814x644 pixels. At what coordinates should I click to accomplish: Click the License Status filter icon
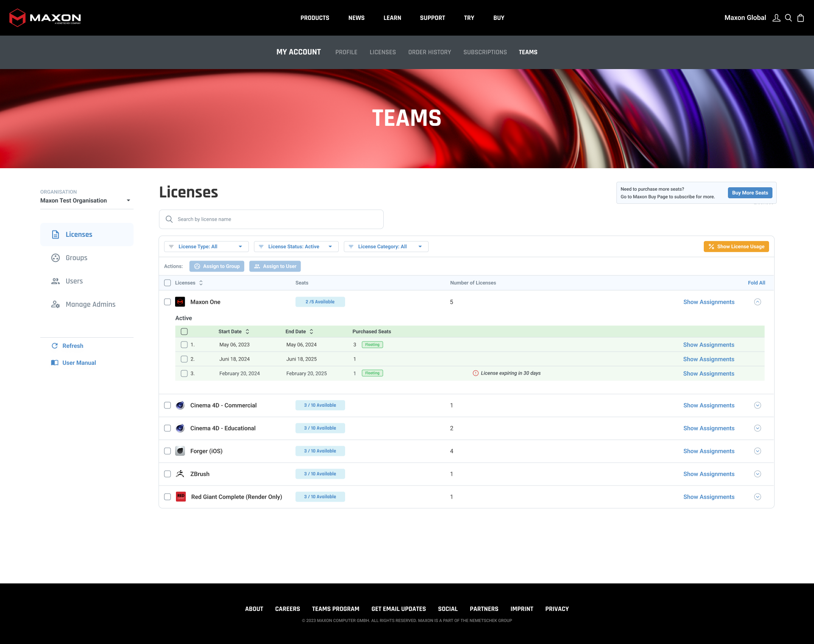point(261,247)
